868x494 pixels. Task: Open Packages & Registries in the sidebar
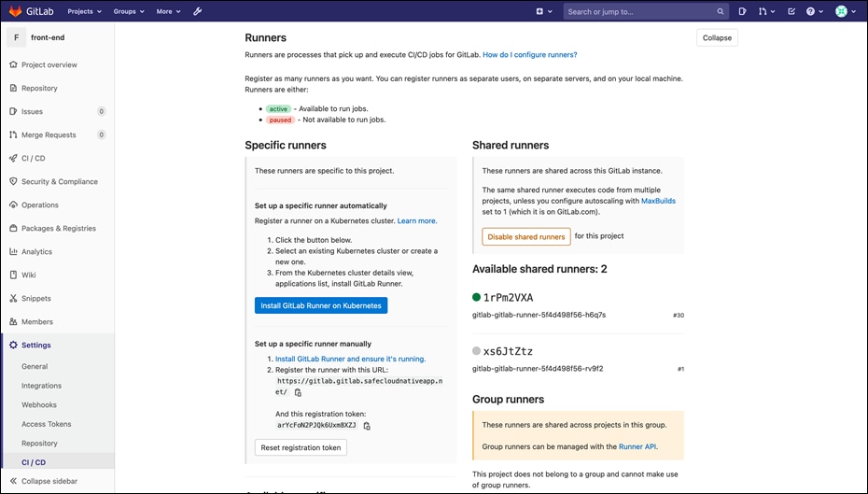58,229
